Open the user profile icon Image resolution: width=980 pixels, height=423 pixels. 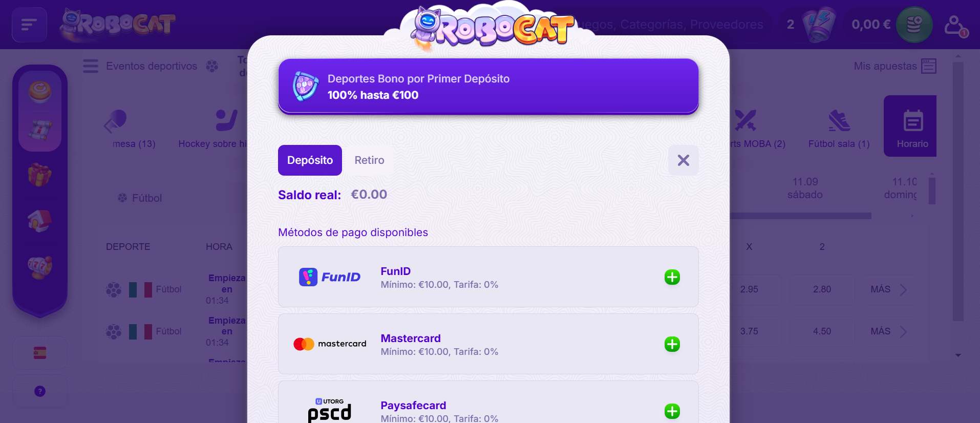click(x=955, y=25)
